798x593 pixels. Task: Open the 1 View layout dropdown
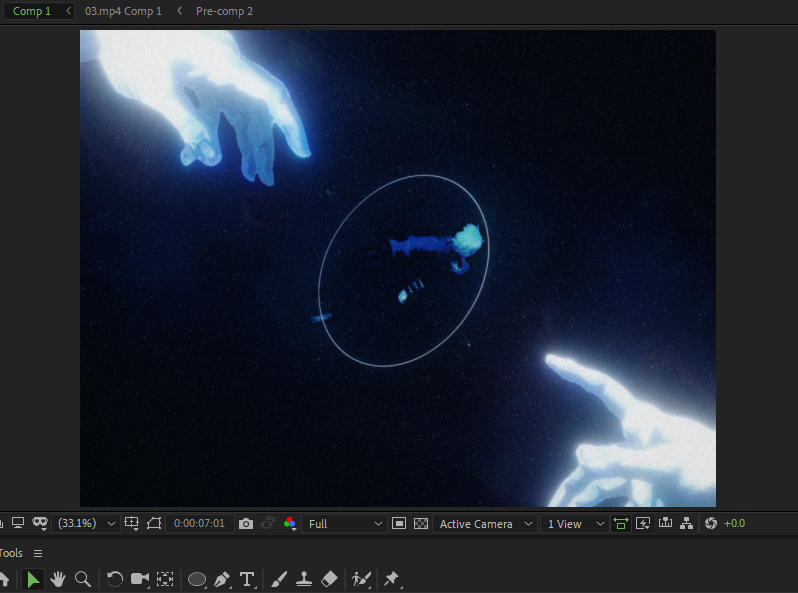tap(575, 524)
